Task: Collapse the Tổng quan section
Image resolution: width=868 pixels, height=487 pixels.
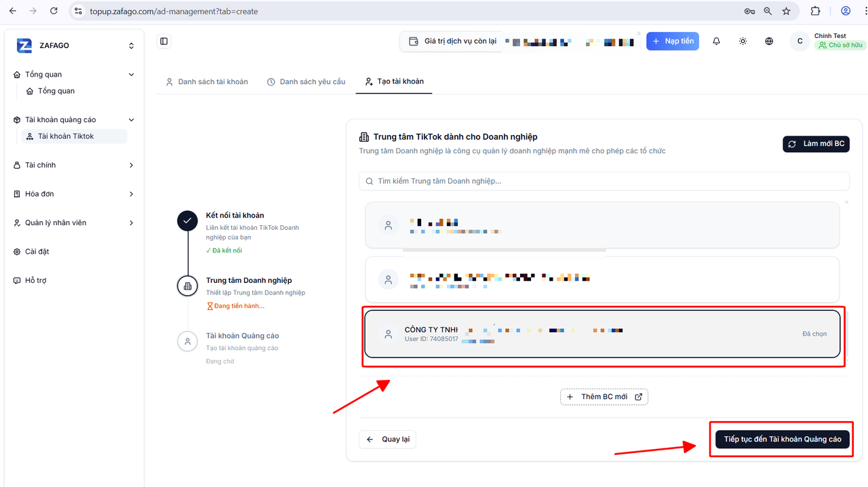Action: (132, 75)
